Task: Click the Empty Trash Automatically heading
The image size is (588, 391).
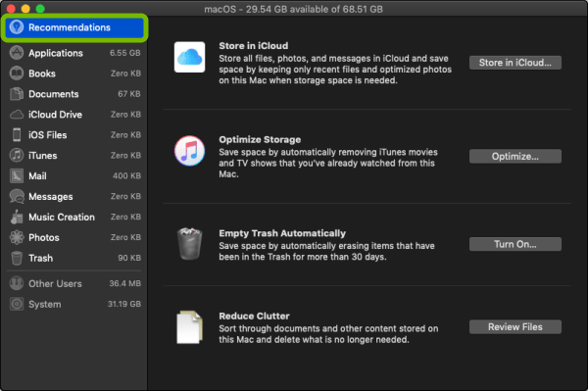Action: point(282,233)
